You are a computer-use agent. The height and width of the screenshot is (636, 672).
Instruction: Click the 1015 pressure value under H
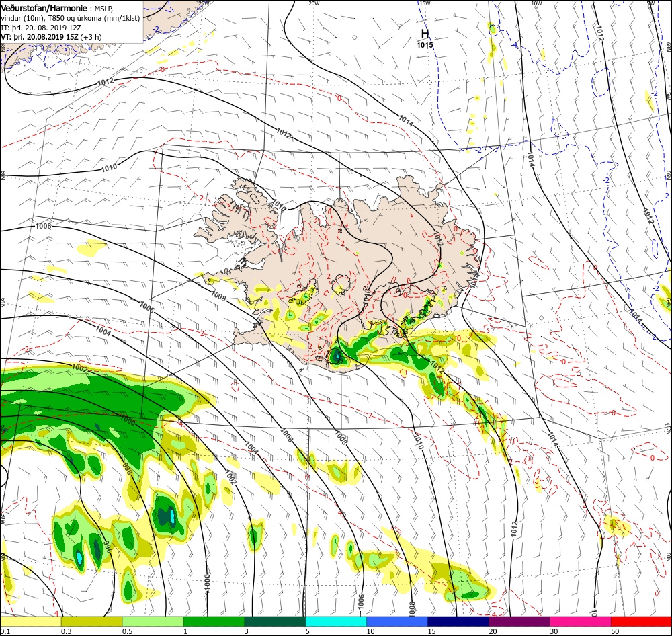tap(425, 46)
